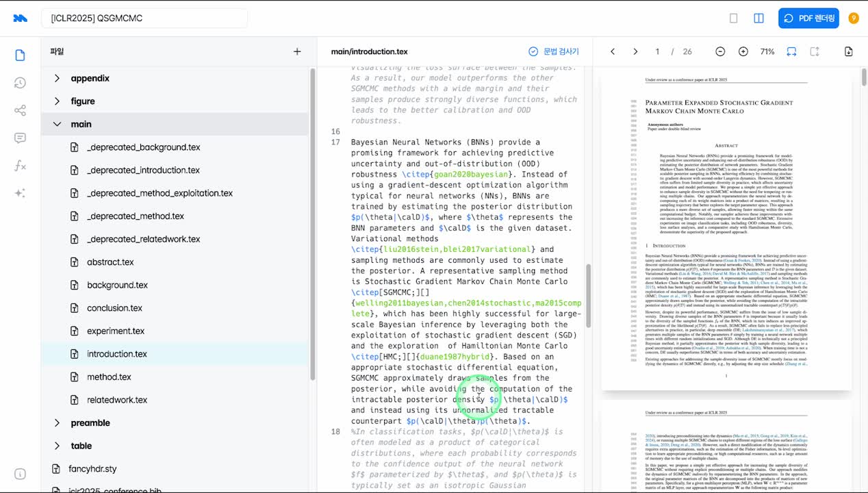
Task: Zoom in the PDF preview
Action: [743, 51]
